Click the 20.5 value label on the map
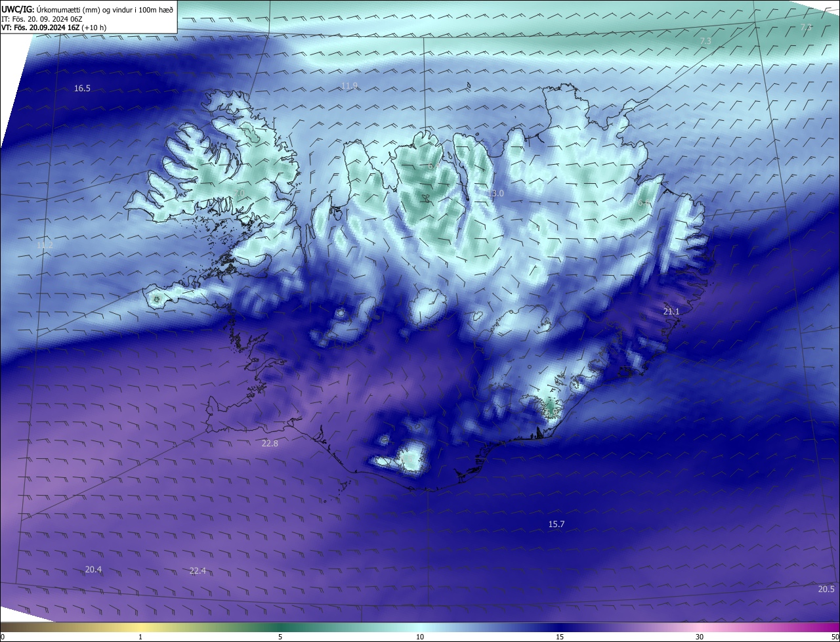 click(x=826, y=589)
